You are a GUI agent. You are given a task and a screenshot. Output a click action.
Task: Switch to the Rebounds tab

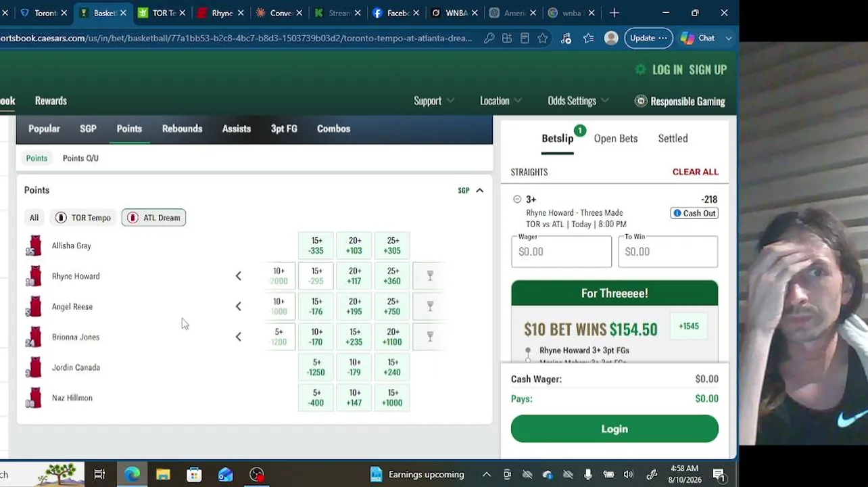click(x=182, y=129)
